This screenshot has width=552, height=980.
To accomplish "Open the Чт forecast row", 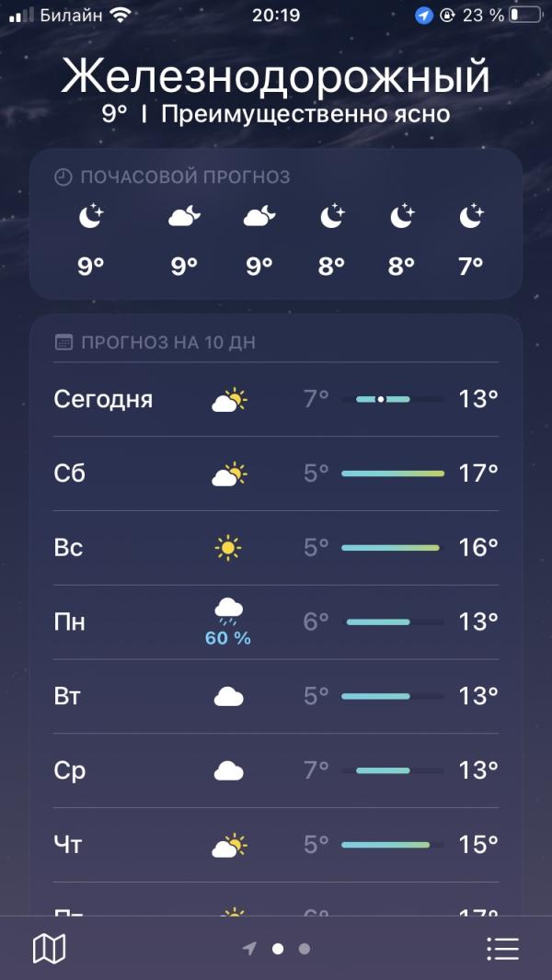I will tap(276, 845).
